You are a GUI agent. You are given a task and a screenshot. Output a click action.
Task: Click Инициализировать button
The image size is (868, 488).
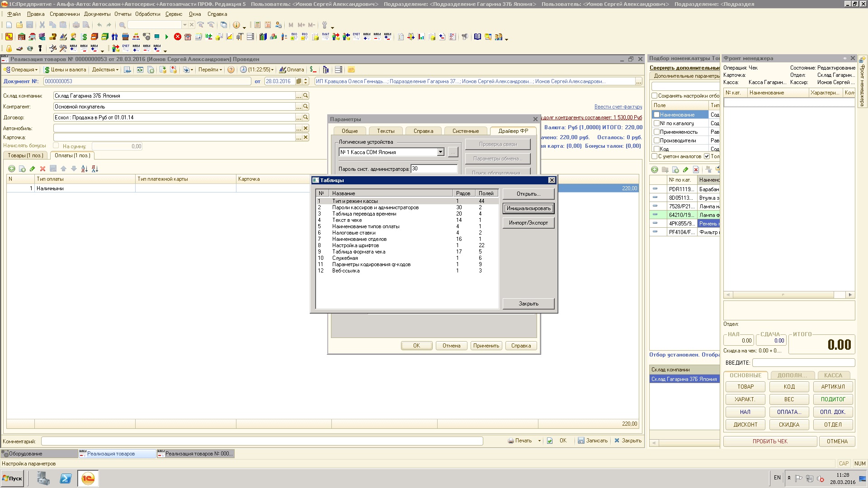[x=528, y=208]
